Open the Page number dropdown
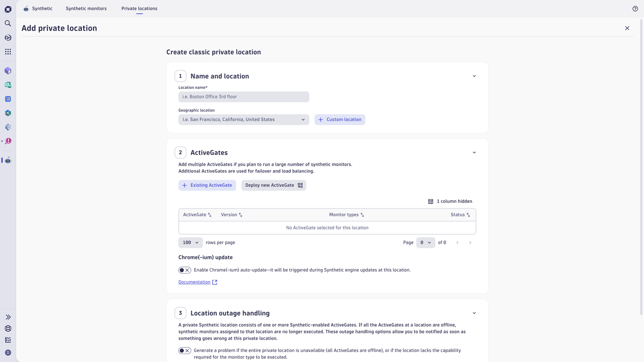This screenshot has width=644, height=362. click(x=425, y=243)
